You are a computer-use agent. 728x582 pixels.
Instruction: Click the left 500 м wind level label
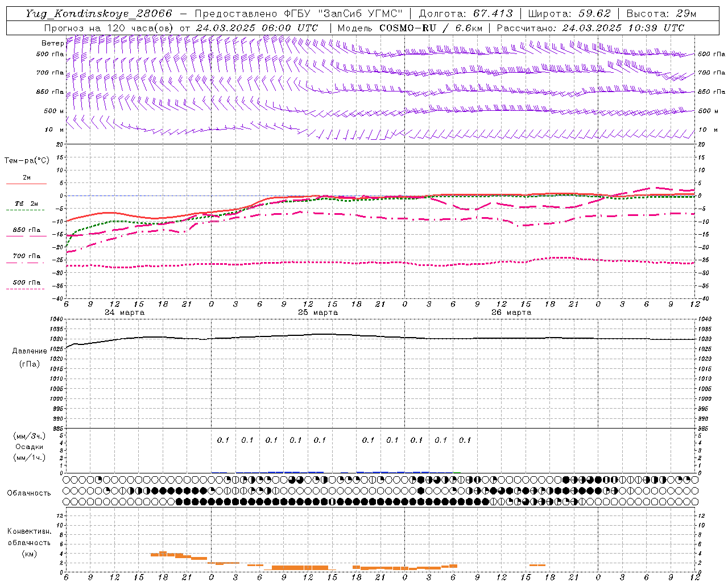pyautogui.click(x=54, y=111)
